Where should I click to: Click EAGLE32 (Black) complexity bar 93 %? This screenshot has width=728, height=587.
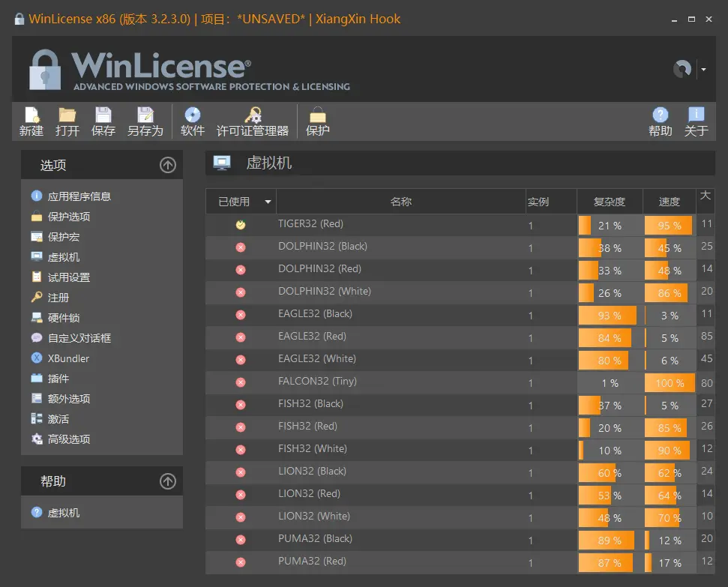tap(610, 316)
